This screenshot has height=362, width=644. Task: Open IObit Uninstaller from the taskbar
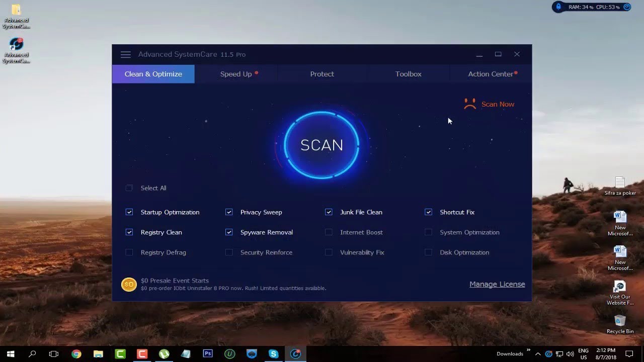pos(230,354)
